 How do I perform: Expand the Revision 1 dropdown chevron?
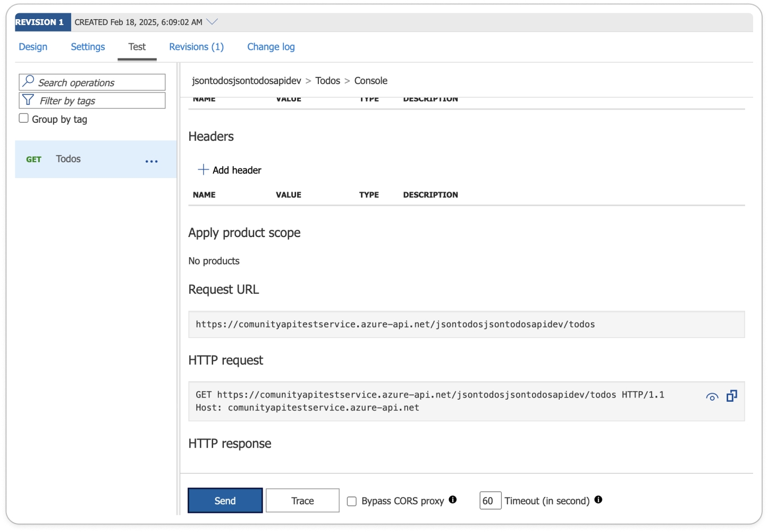click(212, 22)
